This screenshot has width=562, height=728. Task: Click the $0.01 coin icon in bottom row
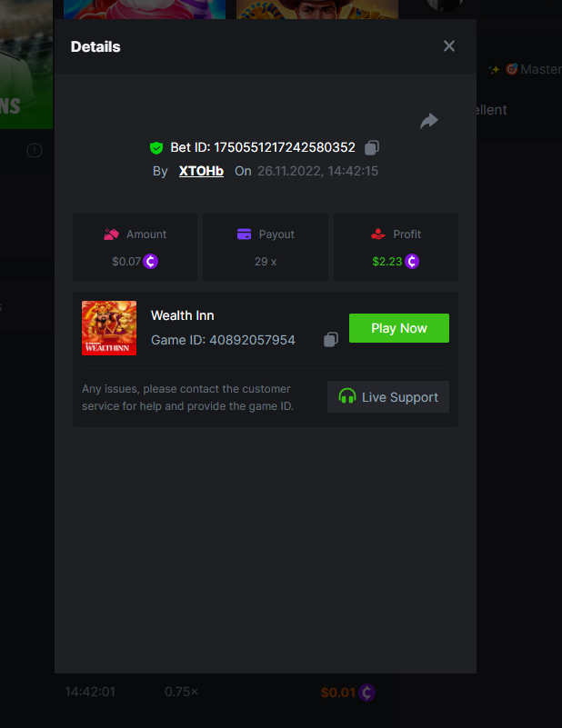point(366,693)
